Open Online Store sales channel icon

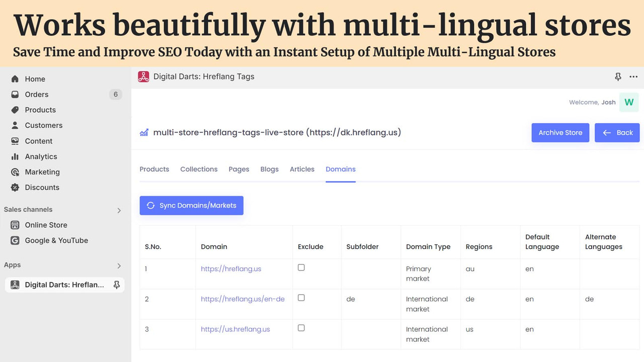(x=16, y=225)
